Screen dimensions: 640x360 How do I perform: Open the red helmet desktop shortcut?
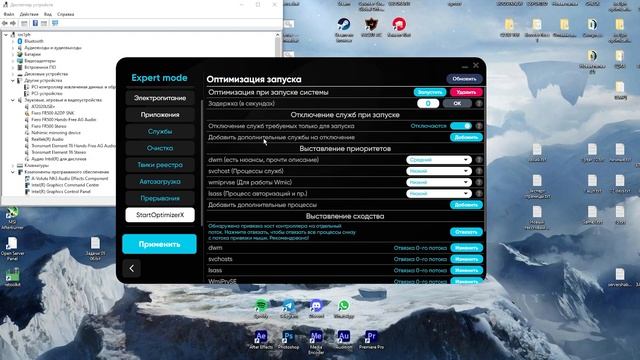pyautogui.click(x=399, y=24)
